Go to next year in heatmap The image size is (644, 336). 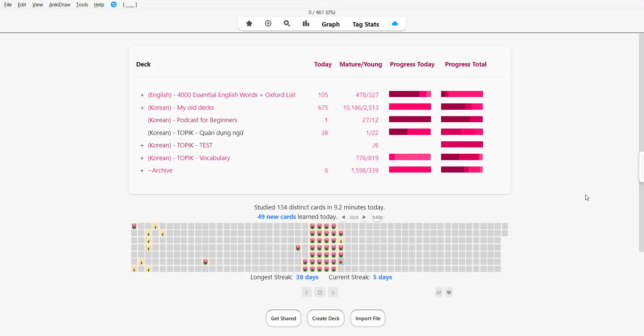[365, 217]
